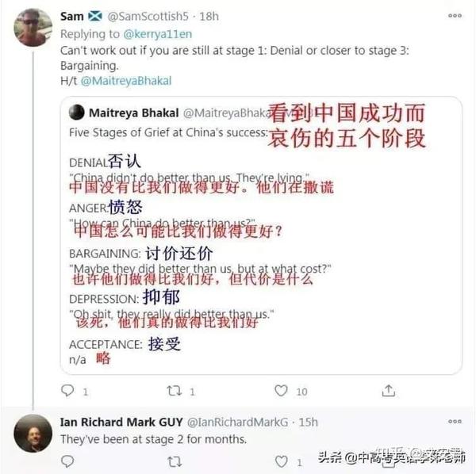The width and height of the screenshot is (476, 474).
Task: Open the Ian Richard Mark GUY display name
Action: (x=121, y=422)
